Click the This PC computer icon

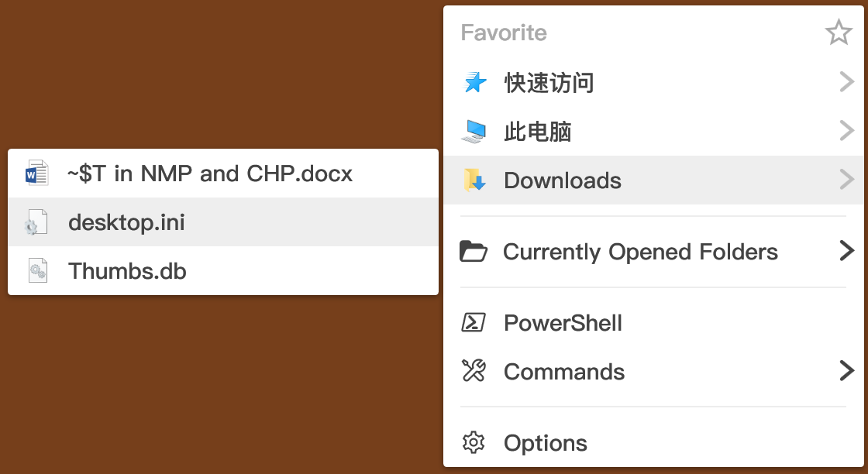tap(474, 132)
